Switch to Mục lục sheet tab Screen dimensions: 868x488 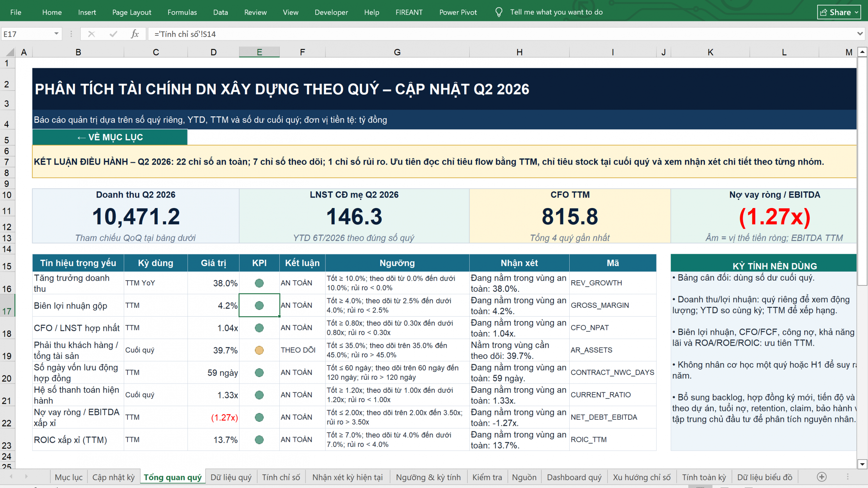point(68,477)
